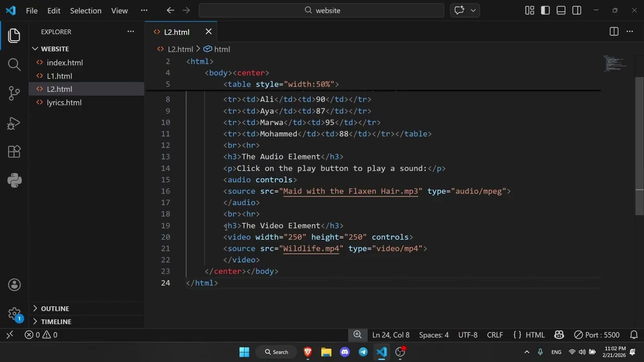
Task: Open File Explorer from taskbar
Action: [x=326, y=352]
